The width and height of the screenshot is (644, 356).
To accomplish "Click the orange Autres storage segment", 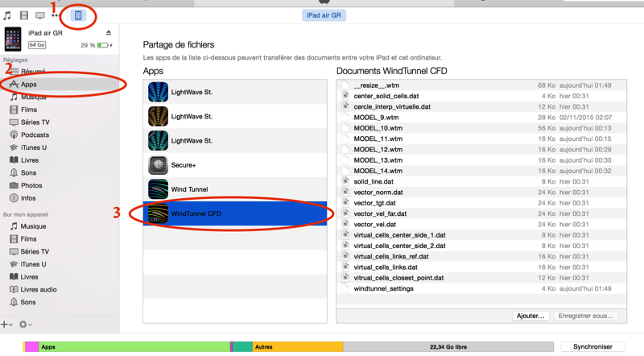I will point(298,346).
